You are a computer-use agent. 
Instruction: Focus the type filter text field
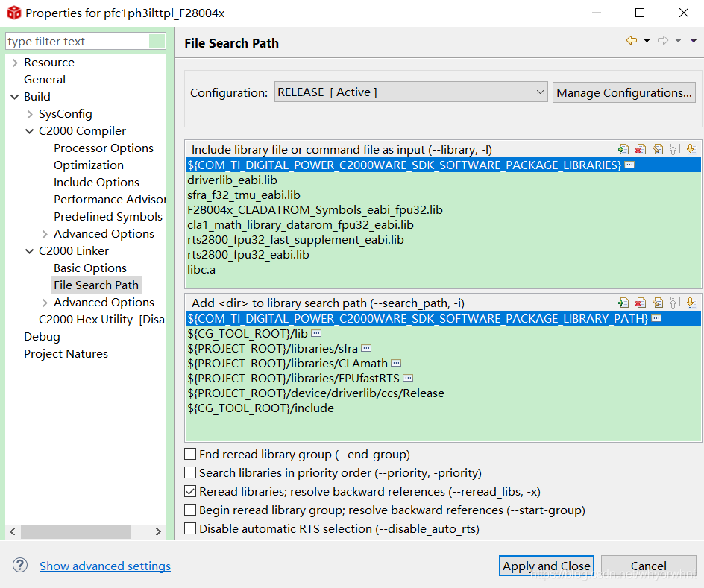(x=78, y=41)
